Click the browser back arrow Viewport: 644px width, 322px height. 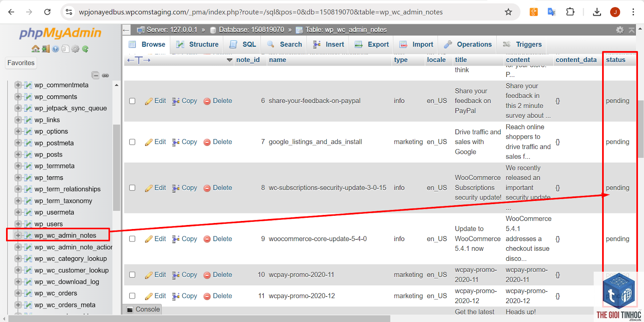pos(11,12)
